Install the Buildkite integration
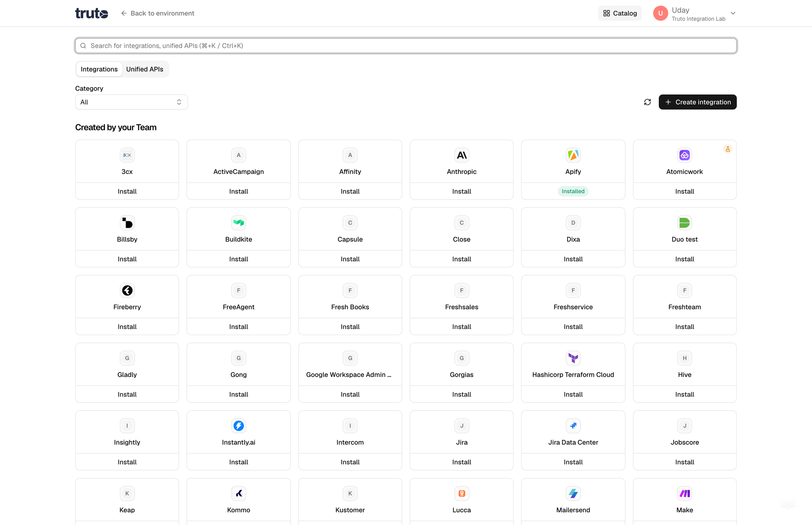The image size is (812, 525). click(x=239, y=259)
